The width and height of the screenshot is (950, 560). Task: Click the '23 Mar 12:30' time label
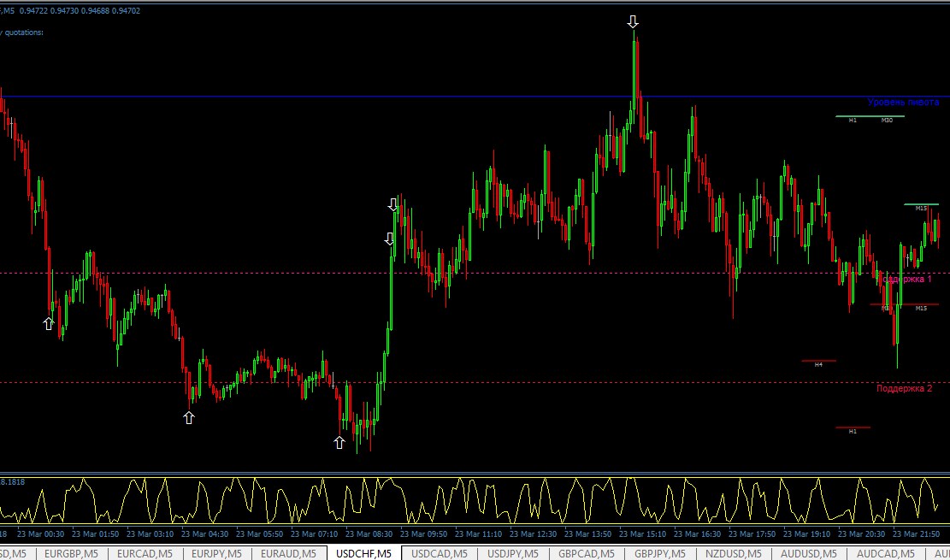(534, 534)
